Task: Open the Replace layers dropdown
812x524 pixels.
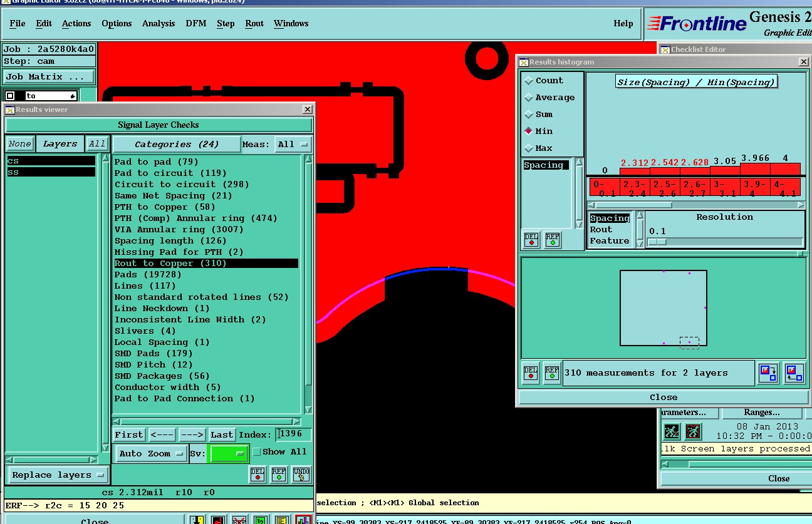Action: (59, 475)
